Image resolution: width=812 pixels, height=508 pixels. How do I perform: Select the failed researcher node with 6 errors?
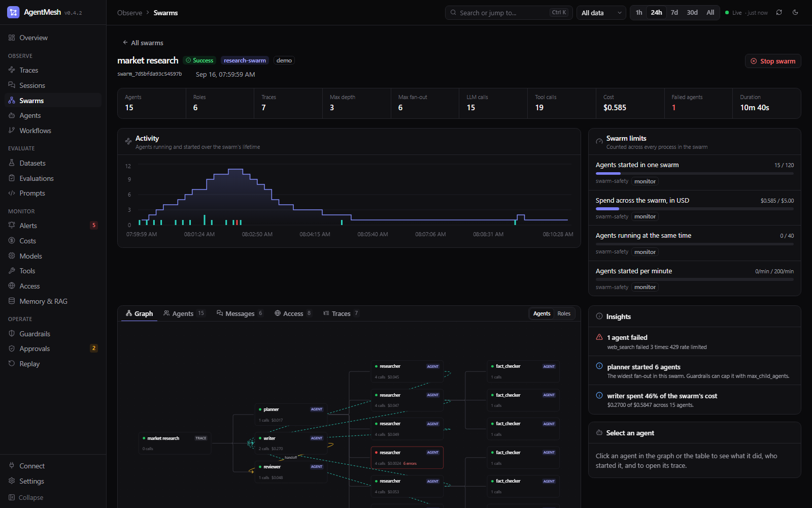point(407,458)
